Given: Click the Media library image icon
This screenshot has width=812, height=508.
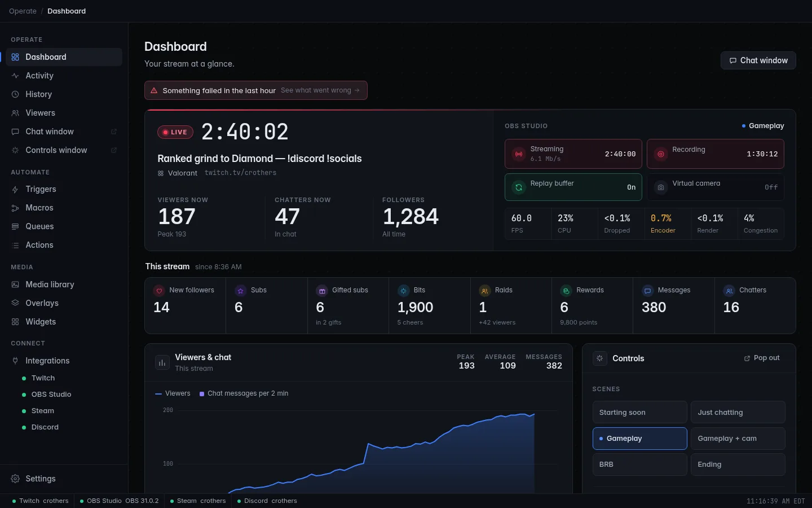Looking at the screenshot, I should [15, 284].
